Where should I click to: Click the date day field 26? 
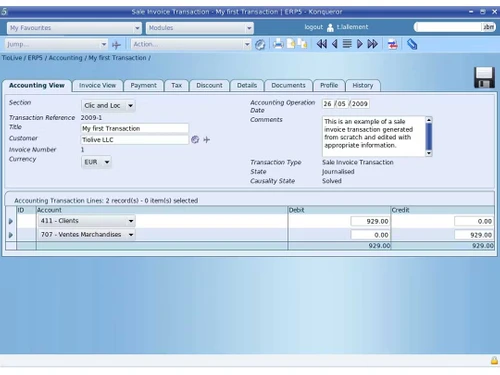point(328,104)
